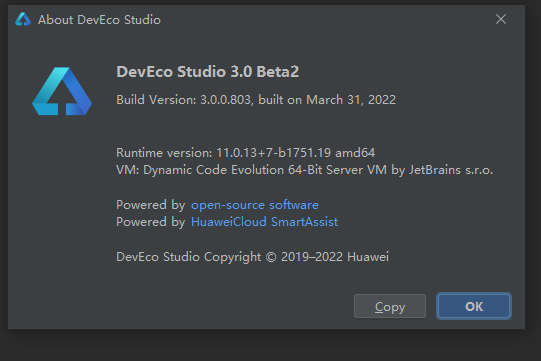The height and width of the screenshot is (361, 541).
Task: Close the About DevEco Studio dialog
Action: tap(501, 19)
